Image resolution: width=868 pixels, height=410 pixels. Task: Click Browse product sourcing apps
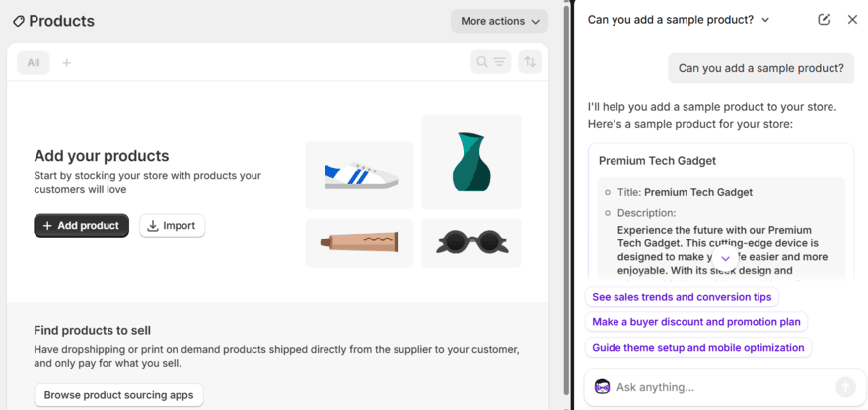pos(119,395)
